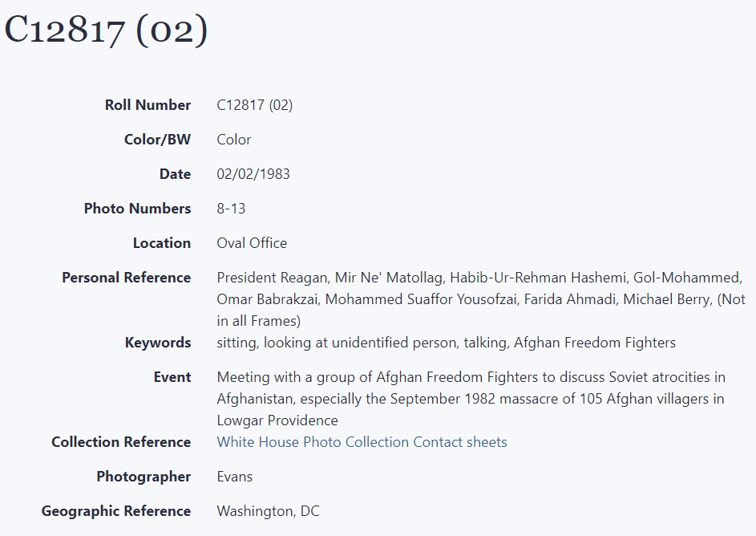
Task: Click the Roll Number field label
Action: click(148, 105)
